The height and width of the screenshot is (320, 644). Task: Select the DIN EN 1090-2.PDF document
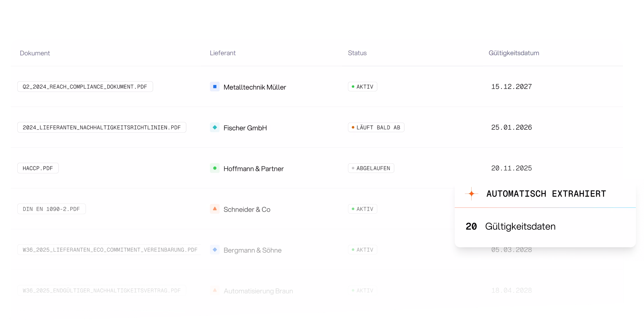coord(52,209)
